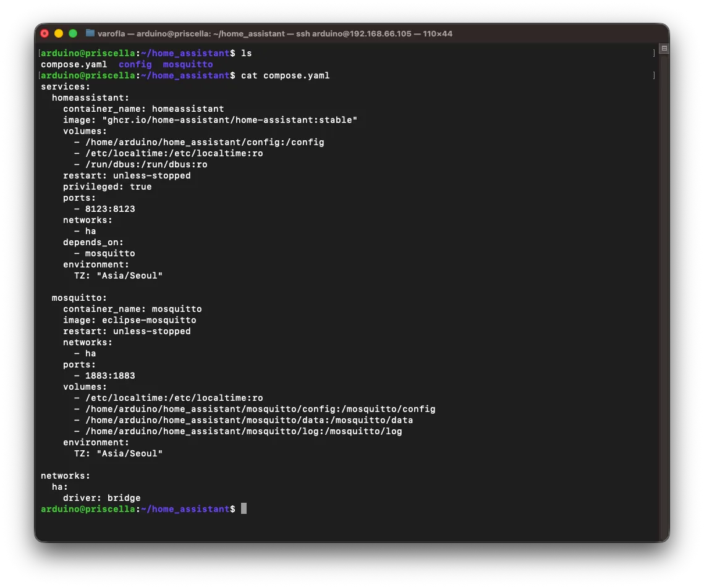Click the 'config' directory in ls output
The image size is (704, 588).
tap(135, 65)
